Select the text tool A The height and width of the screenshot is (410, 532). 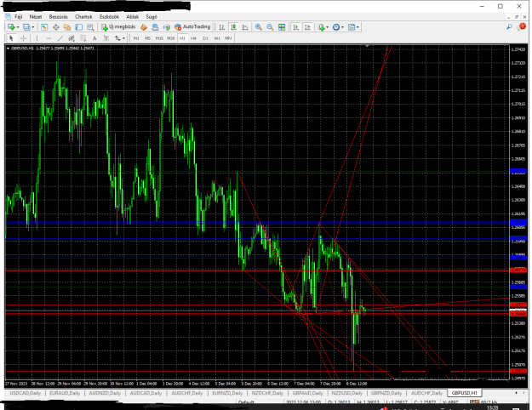point(94,38)
